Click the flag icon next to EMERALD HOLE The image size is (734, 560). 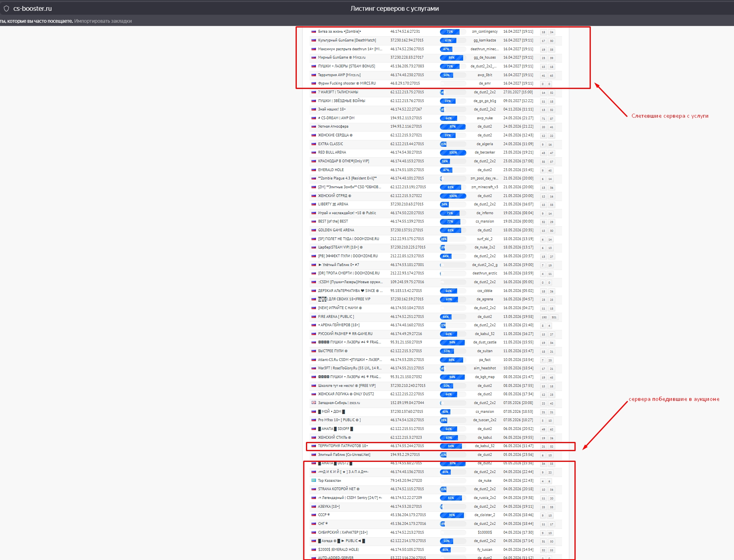coord(314,170)
